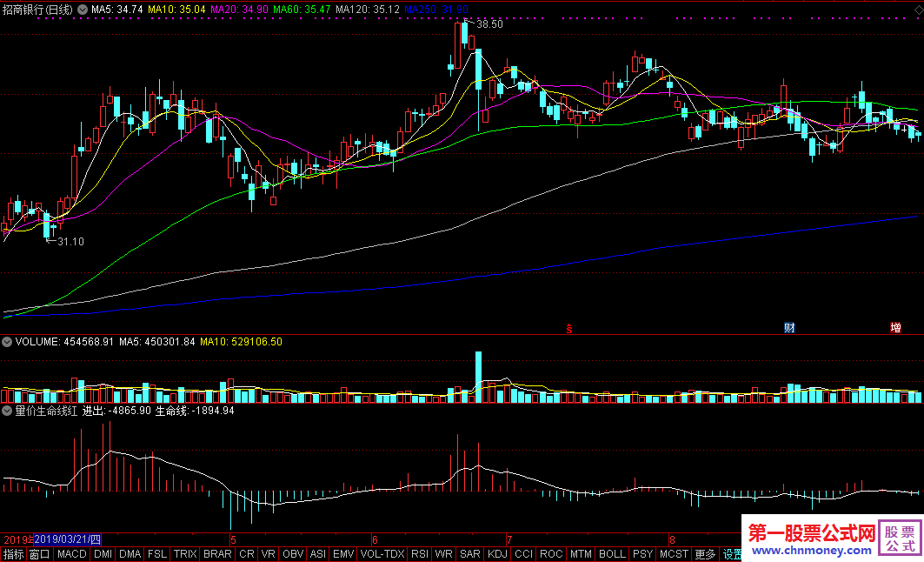Switch to CCI indicator
The height and width of the screenshot is (562, 924).
click(523, 554)
